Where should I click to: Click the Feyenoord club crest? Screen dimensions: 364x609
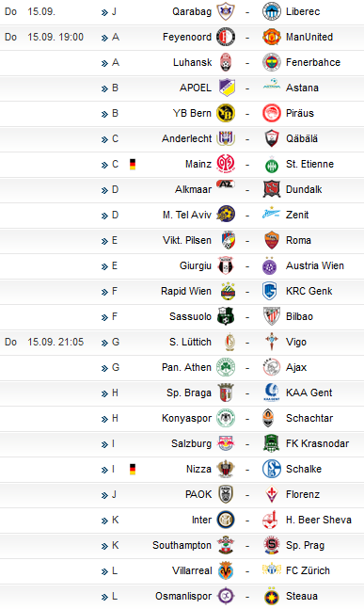click(x=226, y=37)
